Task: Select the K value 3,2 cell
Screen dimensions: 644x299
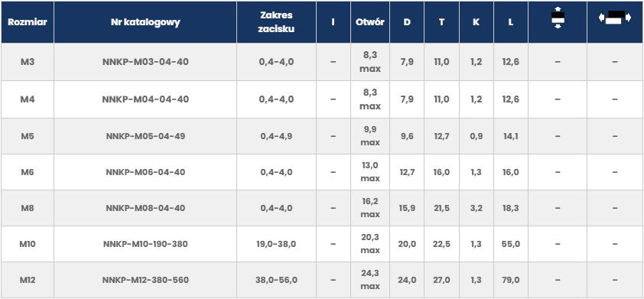Action: tap(476, 208)
